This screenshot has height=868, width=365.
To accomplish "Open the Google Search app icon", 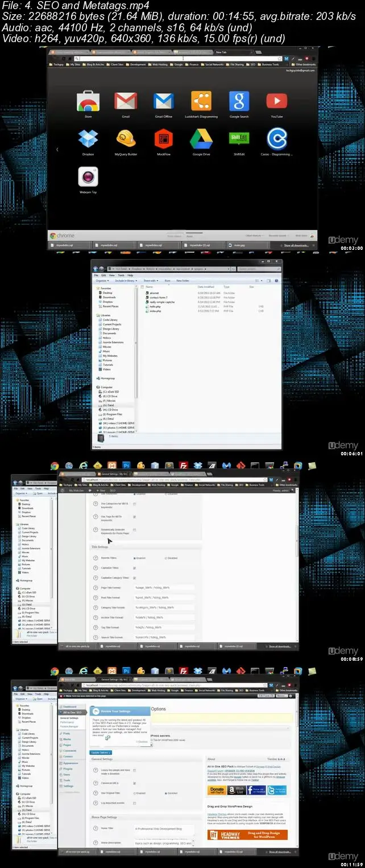I will pos(239,101).
